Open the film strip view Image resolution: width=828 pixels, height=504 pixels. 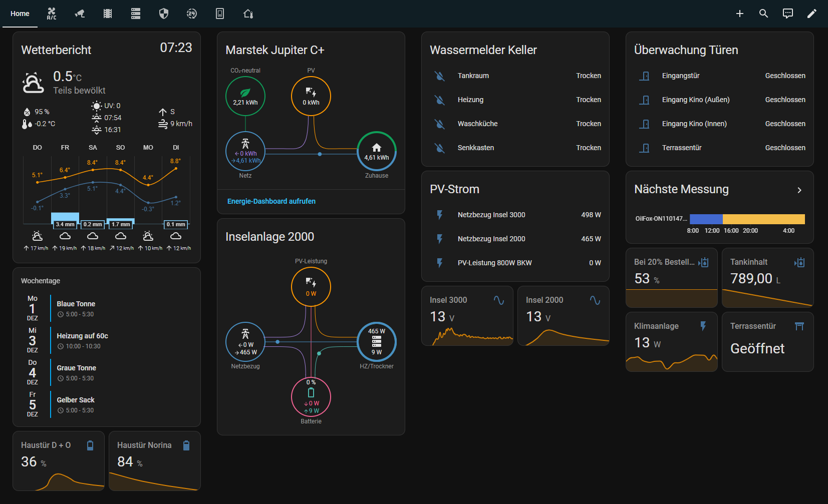click(x=108, y=14)
